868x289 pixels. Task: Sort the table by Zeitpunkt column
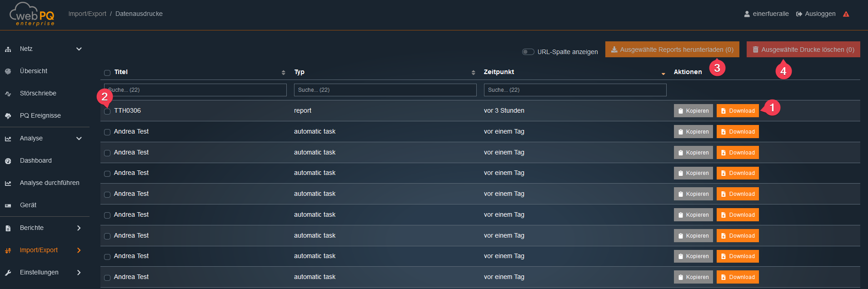[x=499, y=72]
